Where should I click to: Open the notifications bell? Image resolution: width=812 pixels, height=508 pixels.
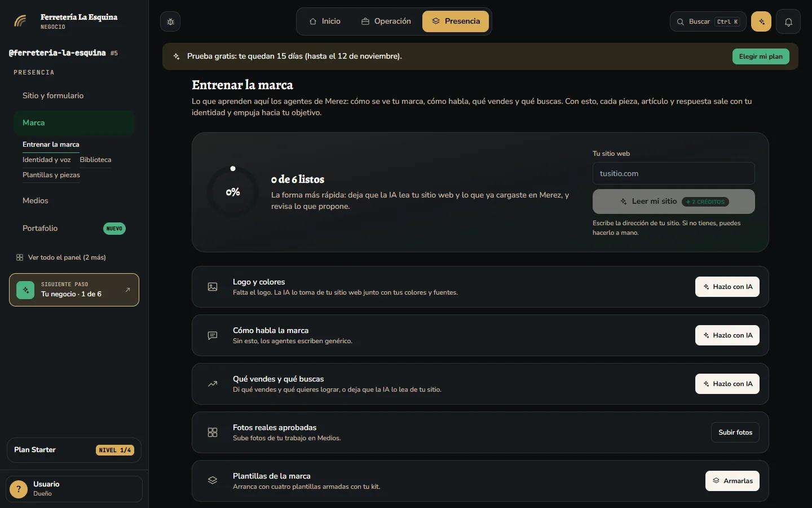[x=788, y=21]
